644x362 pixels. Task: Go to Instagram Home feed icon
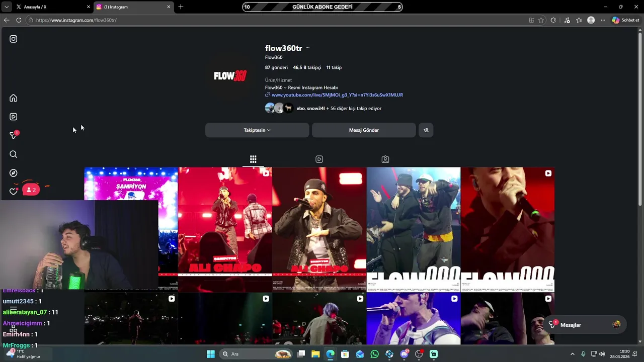tap(14, 98)
